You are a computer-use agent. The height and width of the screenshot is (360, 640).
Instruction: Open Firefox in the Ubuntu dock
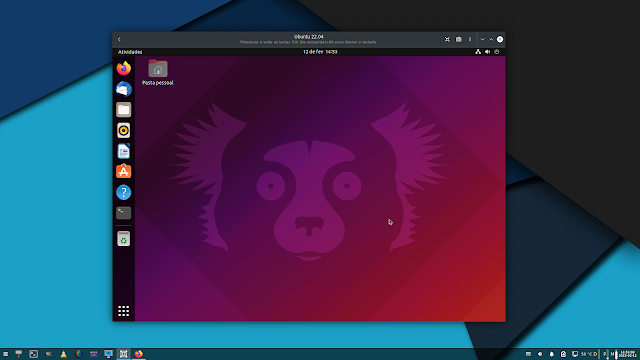point(124,68)
